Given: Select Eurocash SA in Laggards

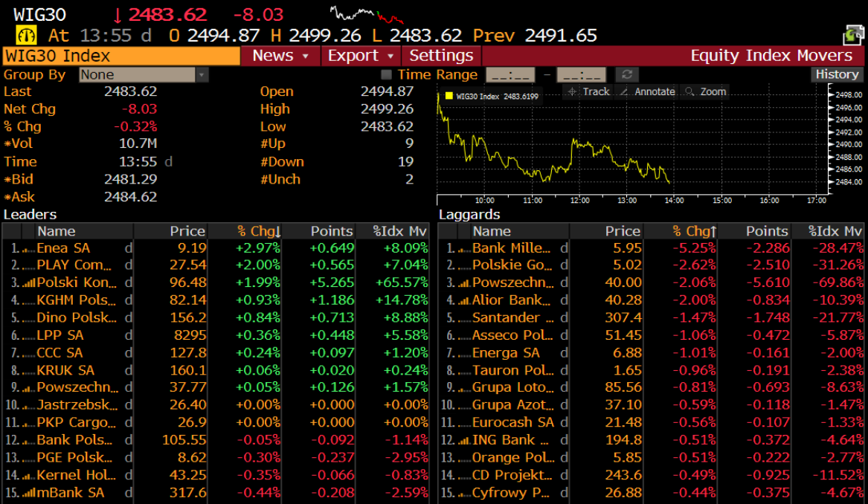Looking at the screenshot, I should [513, 423].
